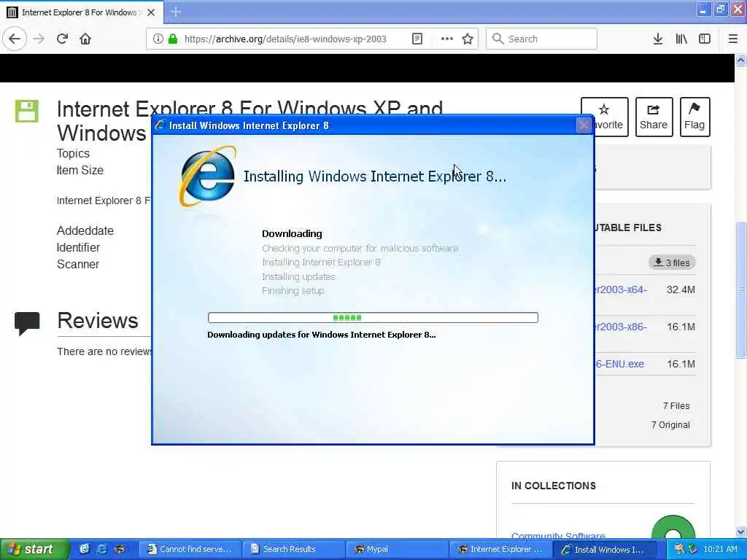Minimize the browser window

(704, 9)
